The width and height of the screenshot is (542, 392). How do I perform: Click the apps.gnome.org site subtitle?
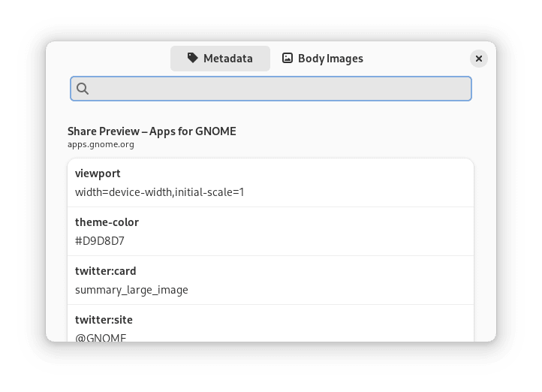(101, 144)
